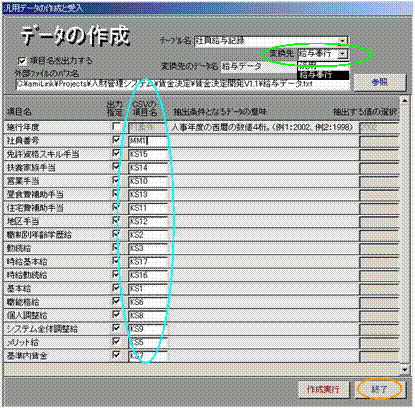Image resolution: width=415 pixels, height=408 pixels.
Task: Disable output checkbox for 基本給 row
Action: 116,287
